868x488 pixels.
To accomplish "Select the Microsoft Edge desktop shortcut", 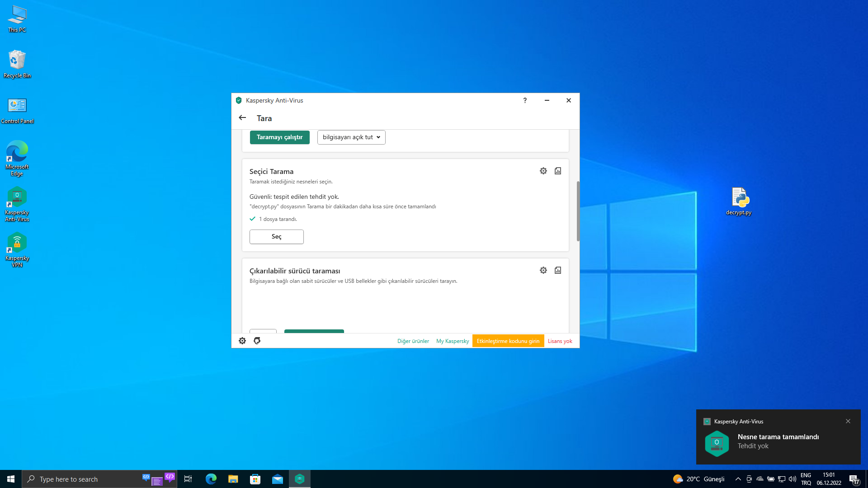I will [x=17, y=158].
